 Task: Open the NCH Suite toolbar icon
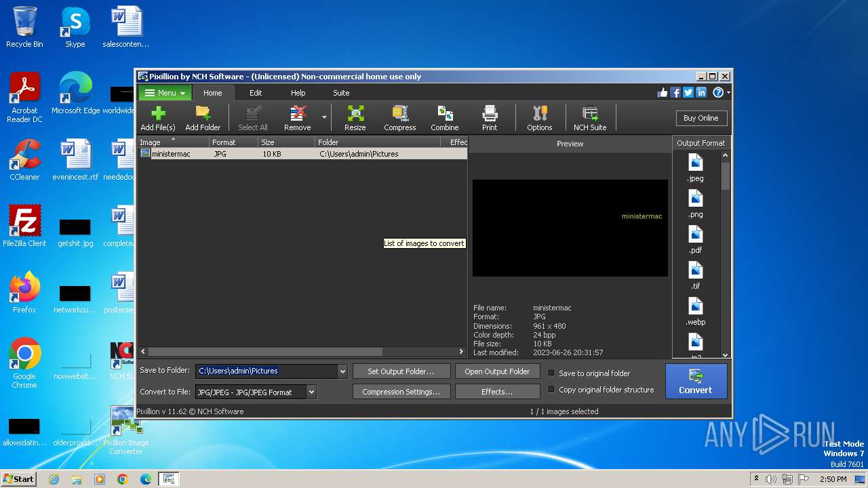click(590, 118)
